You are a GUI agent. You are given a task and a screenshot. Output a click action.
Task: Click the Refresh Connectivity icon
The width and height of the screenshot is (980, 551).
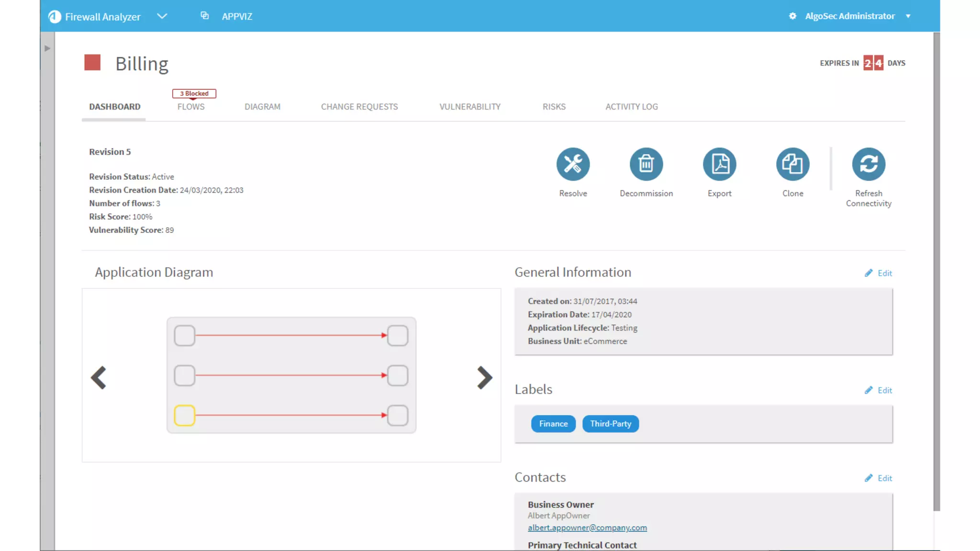pos(869,164)
